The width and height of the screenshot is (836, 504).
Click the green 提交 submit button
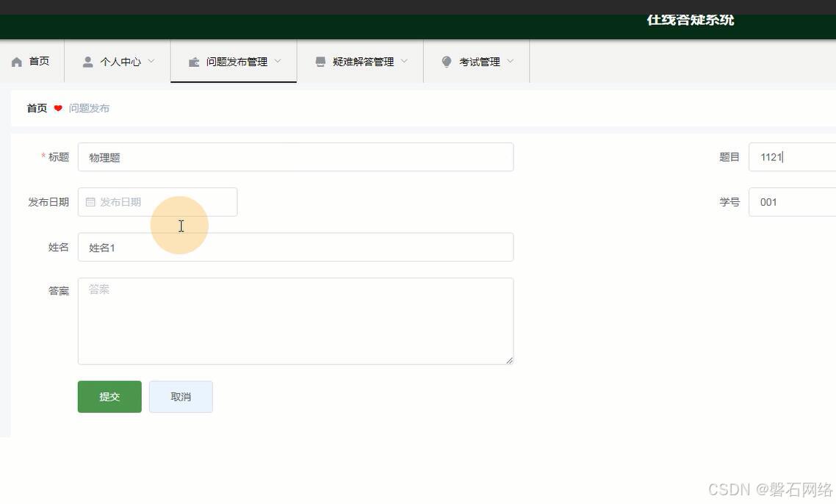point(109,396)
